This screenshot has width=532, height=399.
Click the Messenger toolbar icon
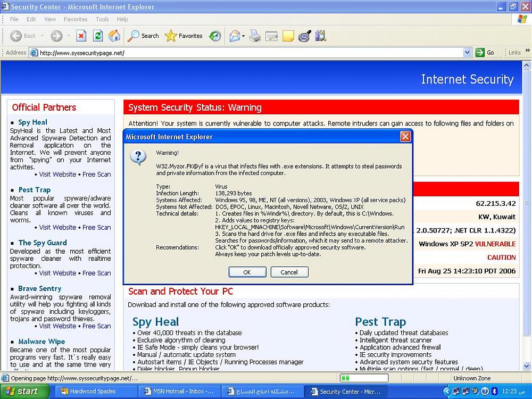click(x=304, y=36)
